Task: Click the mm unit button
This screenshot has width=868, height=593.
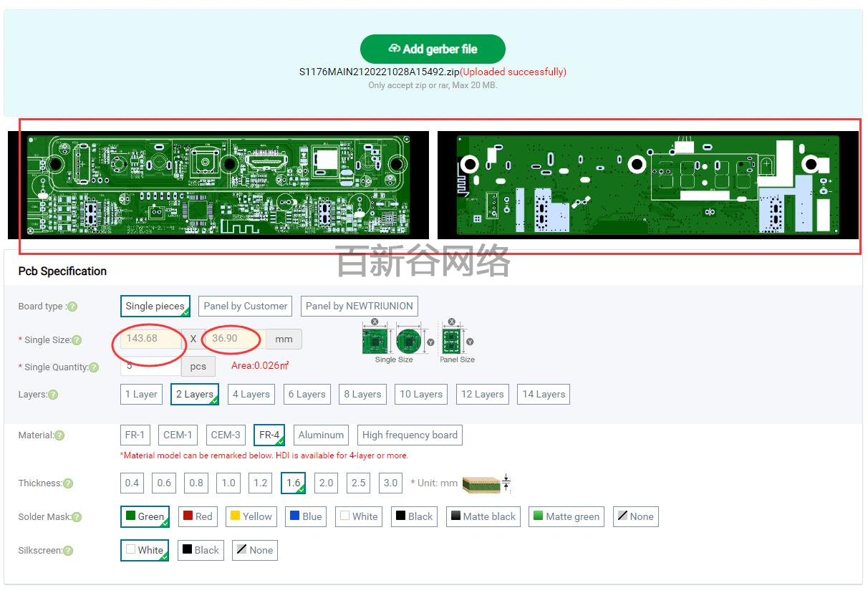Action: (x=284, y=339)
